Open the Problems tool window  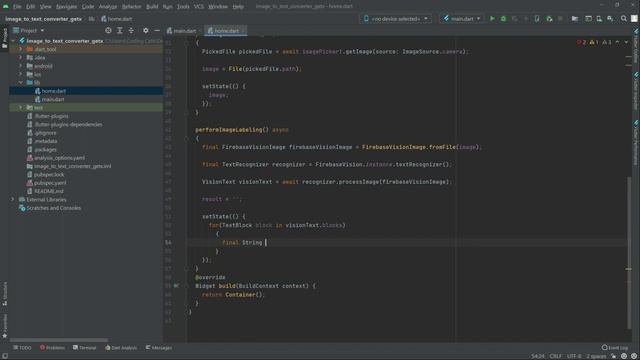tap(52, 348)
